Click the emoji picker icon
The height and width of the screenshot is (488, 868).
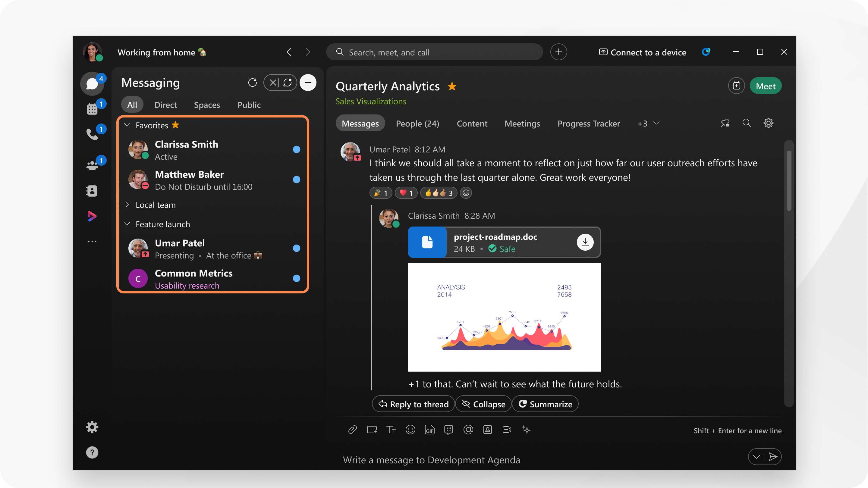coord(411,429)
